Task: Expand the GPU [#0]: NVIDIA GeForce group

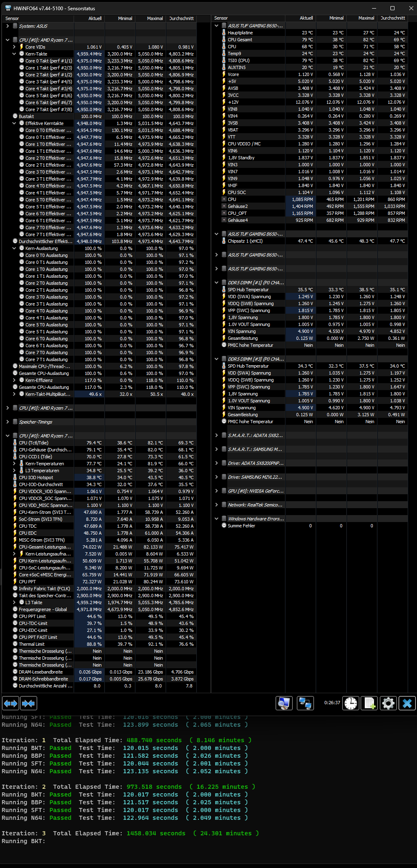Action: [217, 491]
